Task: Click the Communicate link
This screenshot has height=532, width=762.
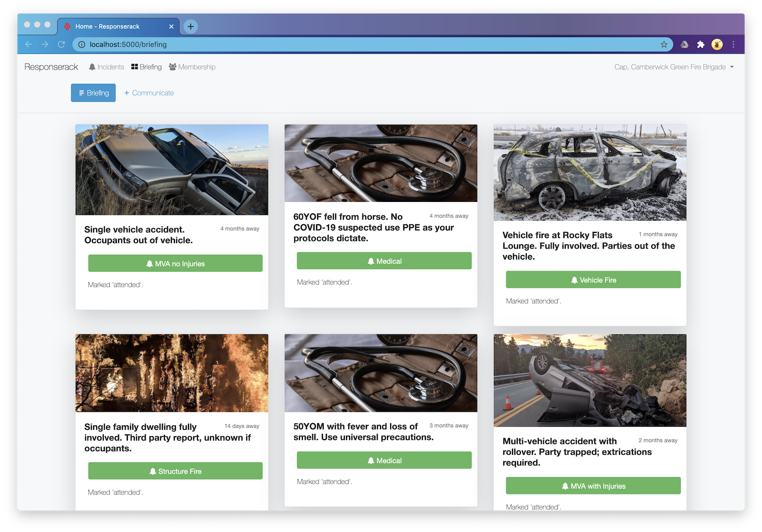Action: (149, 93)
